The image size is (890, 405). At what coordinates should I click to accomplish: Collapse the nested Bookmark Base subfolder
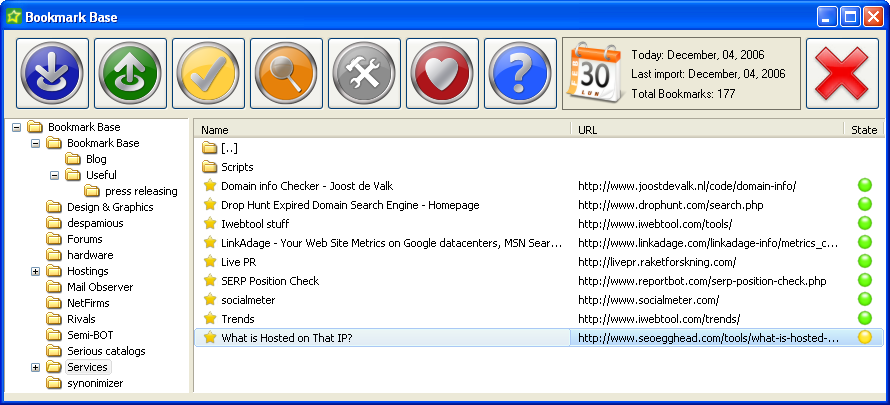[35, 144]
